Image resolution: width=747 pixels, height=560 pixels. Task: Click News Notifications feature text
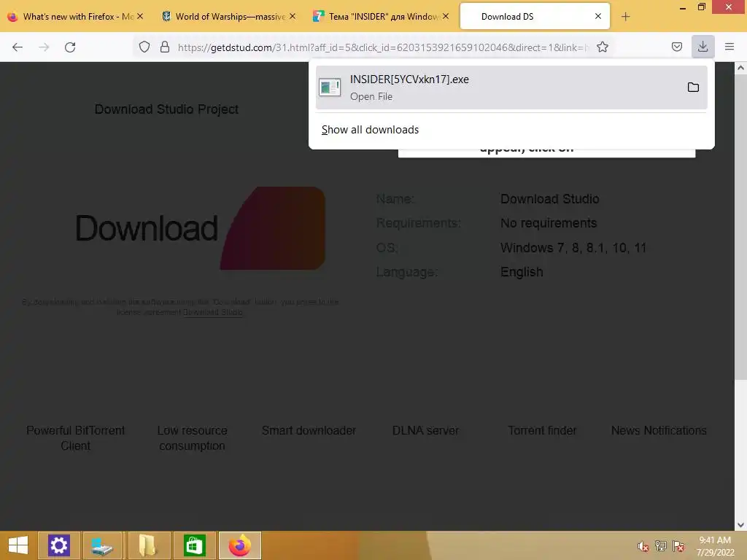659,430
